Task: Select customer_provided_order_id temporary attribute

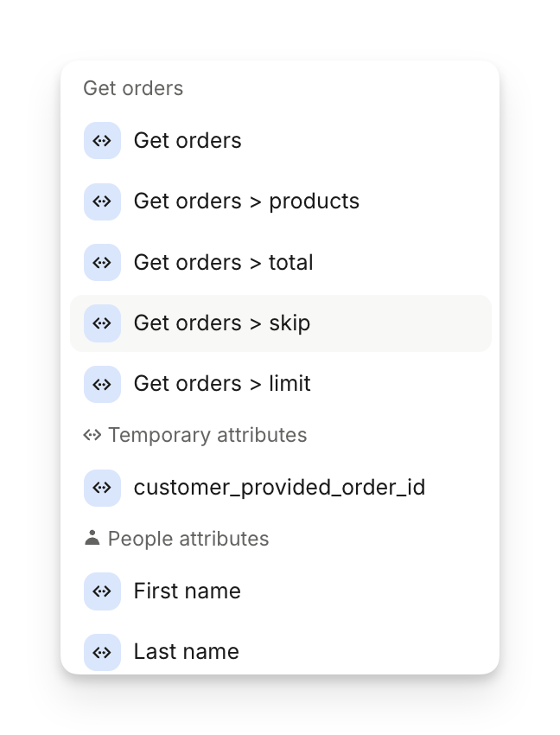Action: pos(279,488)
